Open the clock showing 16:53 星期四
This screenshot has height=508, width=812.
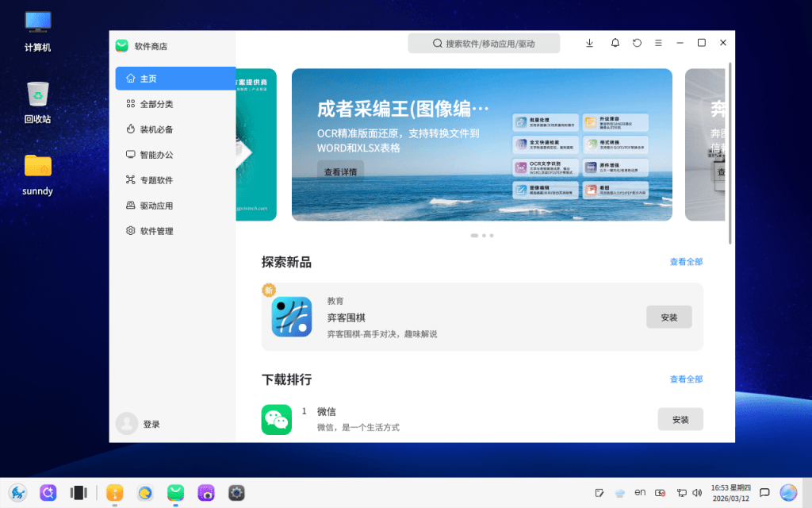pos(730,493)
